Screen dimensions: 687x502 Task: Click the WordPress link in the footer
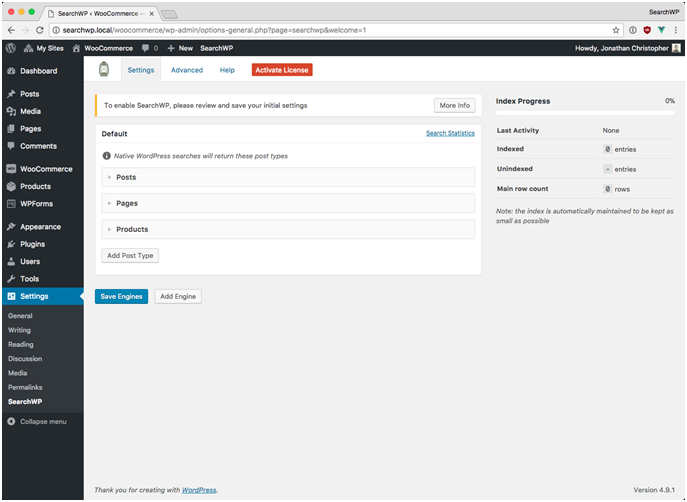tap(199, 490)
